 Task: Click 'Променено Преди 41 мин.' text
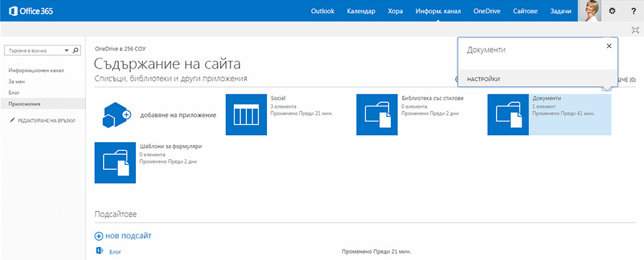(x=563, y=113)
